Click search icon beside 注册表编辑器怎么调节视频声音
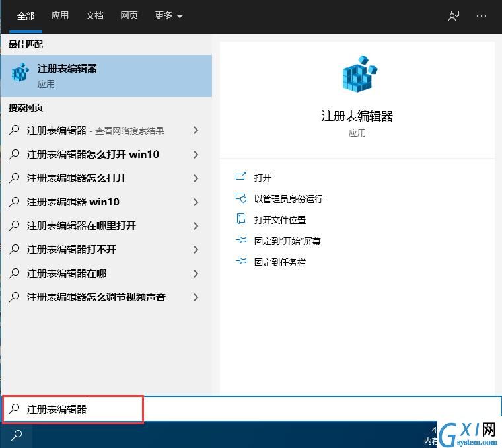Viewport: 502px width, 448px height. point(14,297)
